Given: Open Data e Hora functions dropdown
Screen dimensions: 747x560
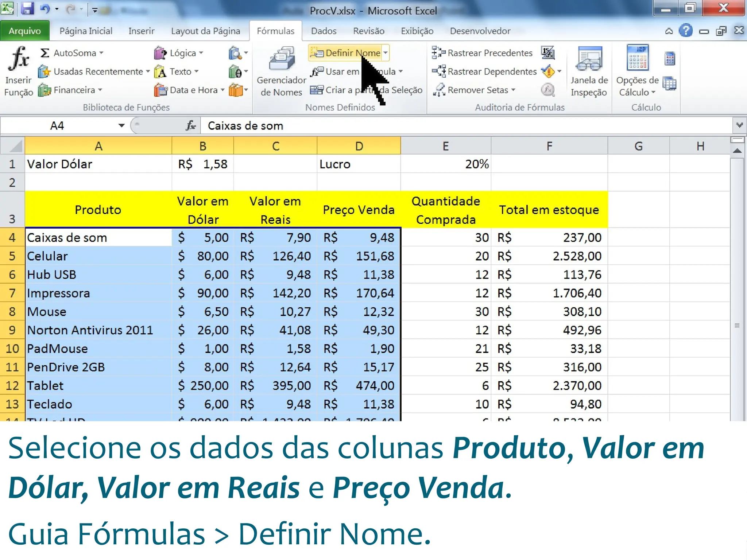Looking at the screenshot, I should (x=189, y=90).
